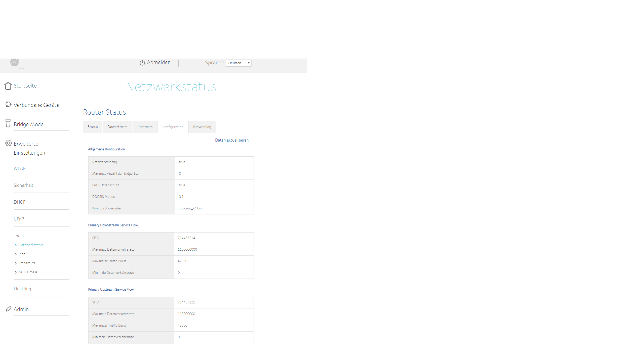644x362 pixels.
Task: Expand the MTU Grösse menu entry
Action: tap(28, 272)
